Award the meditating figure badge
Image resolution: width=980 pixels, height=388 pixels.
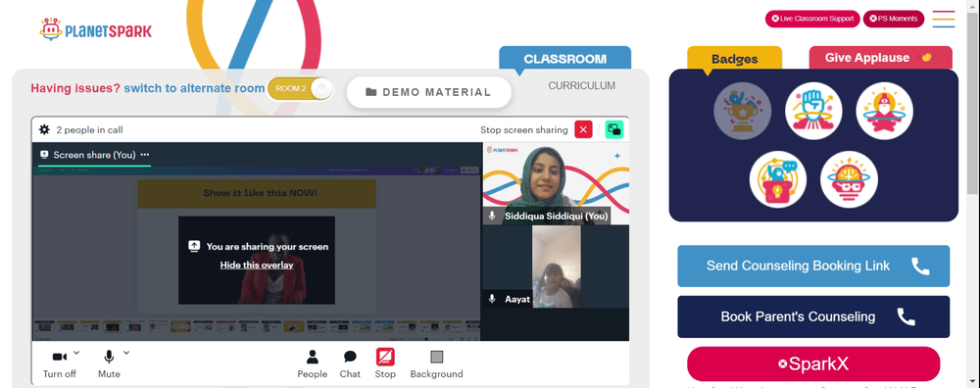click(884, 112)
